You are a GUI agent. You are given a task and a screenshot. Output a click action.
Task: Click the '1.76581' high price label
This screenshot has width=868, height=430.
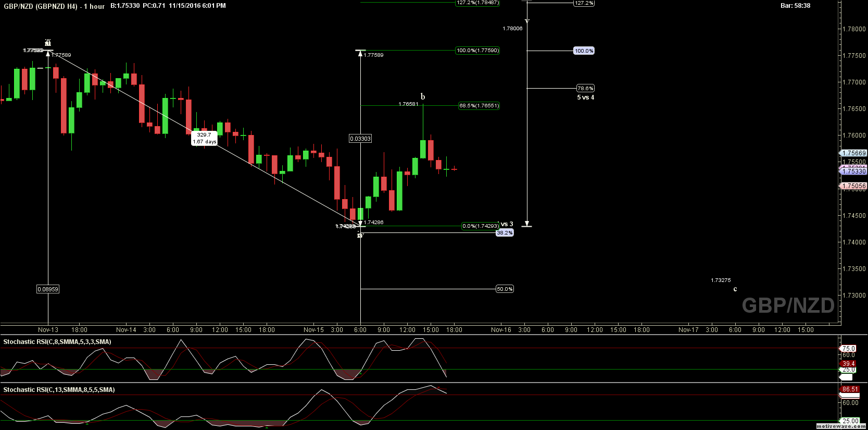(408, 104)
